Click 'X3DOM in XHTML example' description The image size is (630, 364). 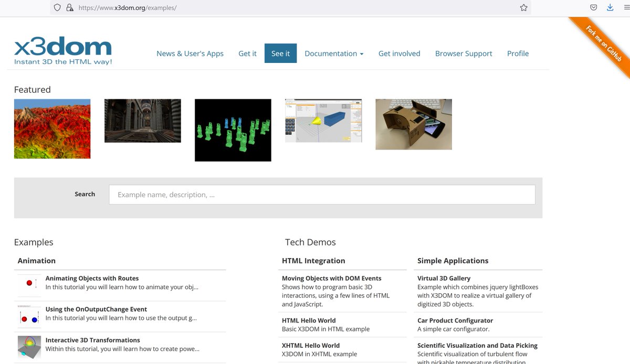point(319,355)
